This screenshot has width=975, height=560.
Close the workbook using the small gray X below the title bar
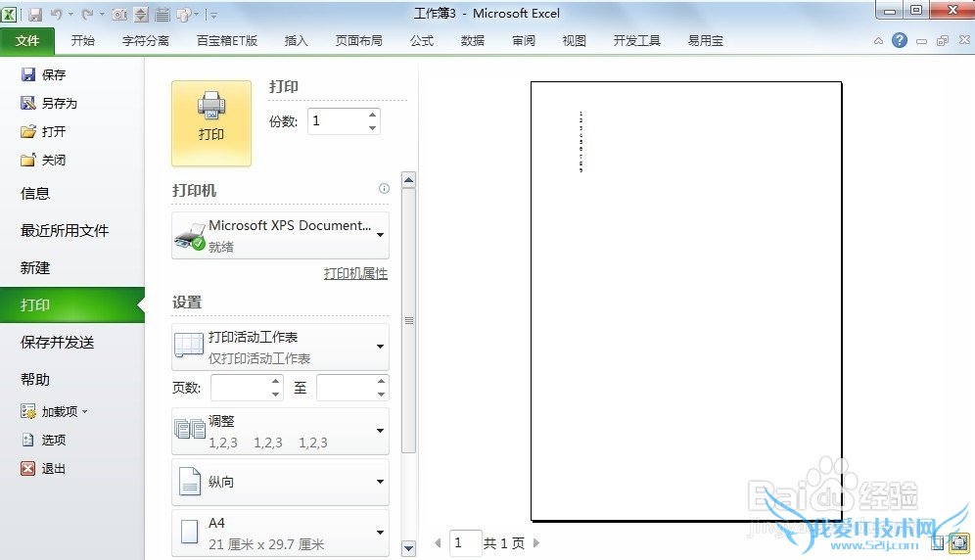coord(964,40)
